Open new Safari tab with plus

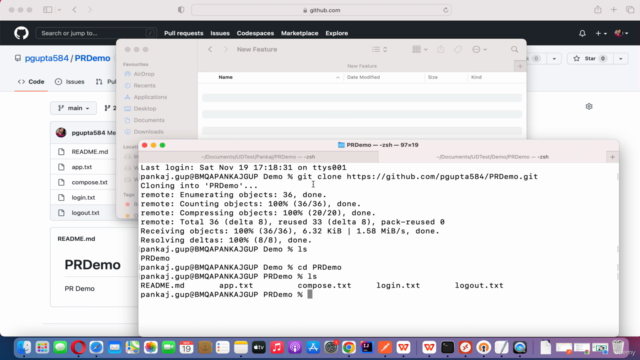tap(613, 10)
